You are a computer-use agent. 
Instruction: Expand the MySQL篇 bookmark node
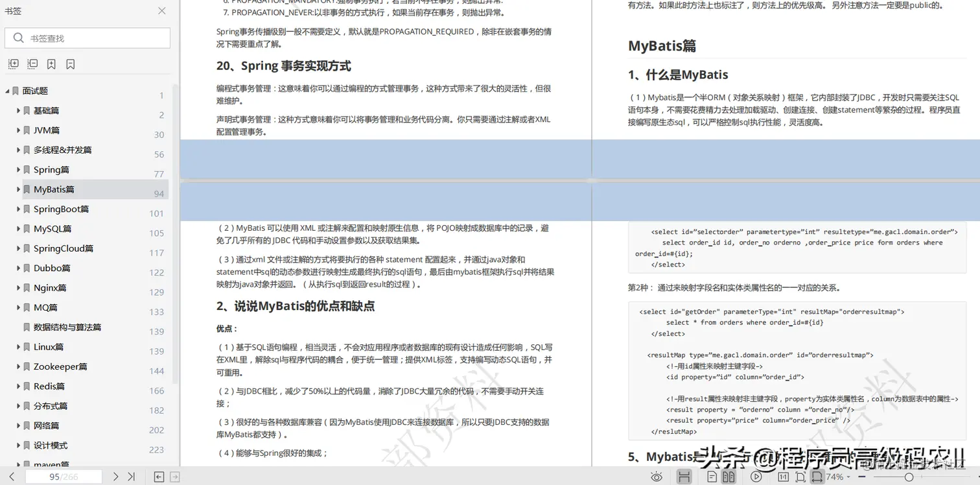tap(17, 228)
